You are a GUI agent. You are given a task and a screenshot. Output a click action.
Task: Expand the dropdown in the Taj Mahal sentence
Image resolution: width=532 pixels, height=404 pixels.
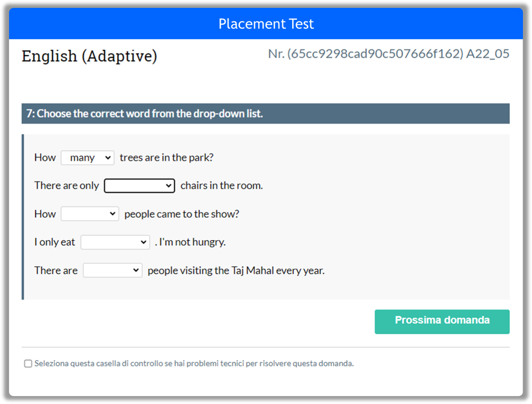(113, 270)
